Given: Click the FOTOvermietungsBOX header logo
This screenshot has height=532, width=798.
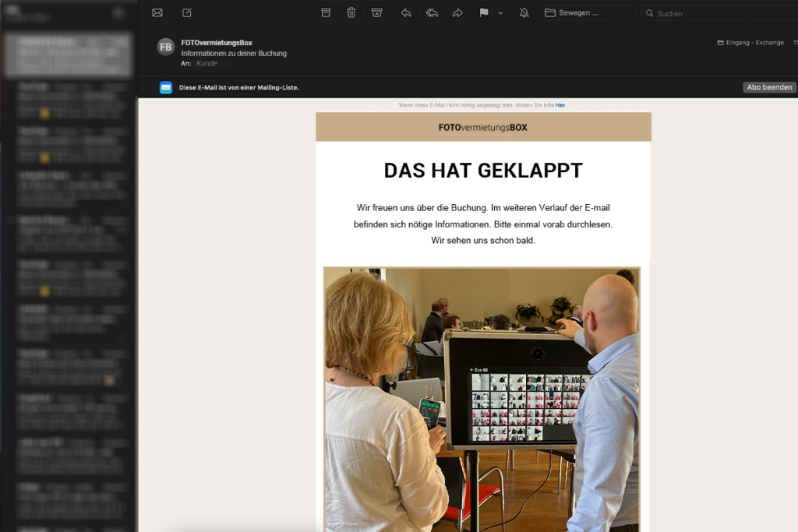Looking at the screenshot, I should [x=483, y=128].
